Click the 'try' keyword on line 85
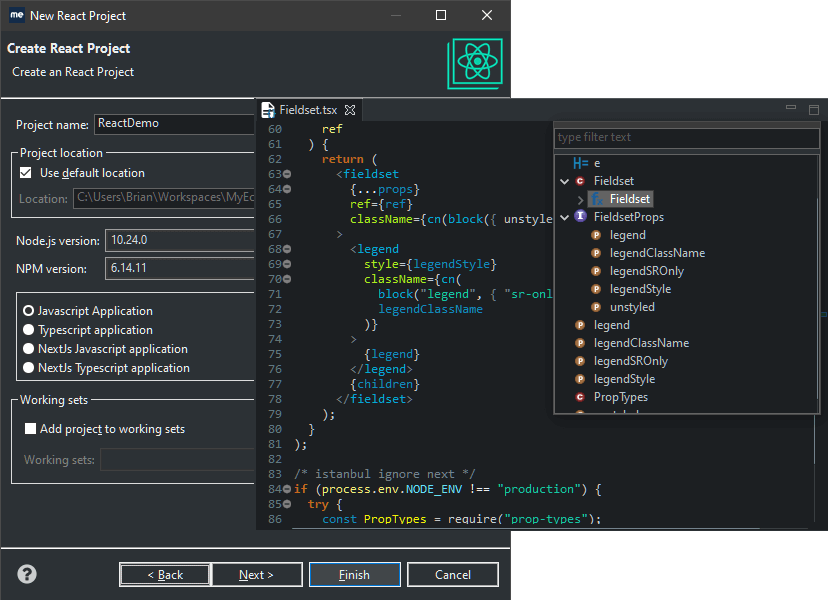 coord(318,504)
